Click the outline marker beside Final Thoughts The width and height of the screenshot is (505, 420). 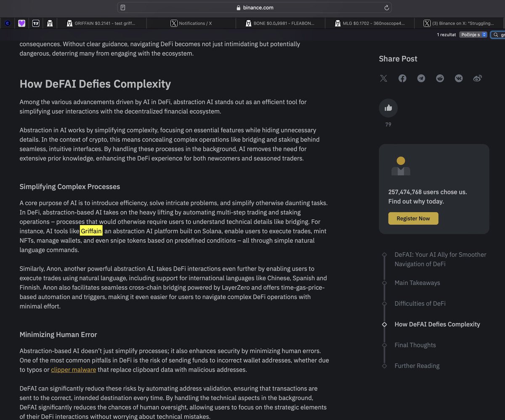tap(384, 345)
